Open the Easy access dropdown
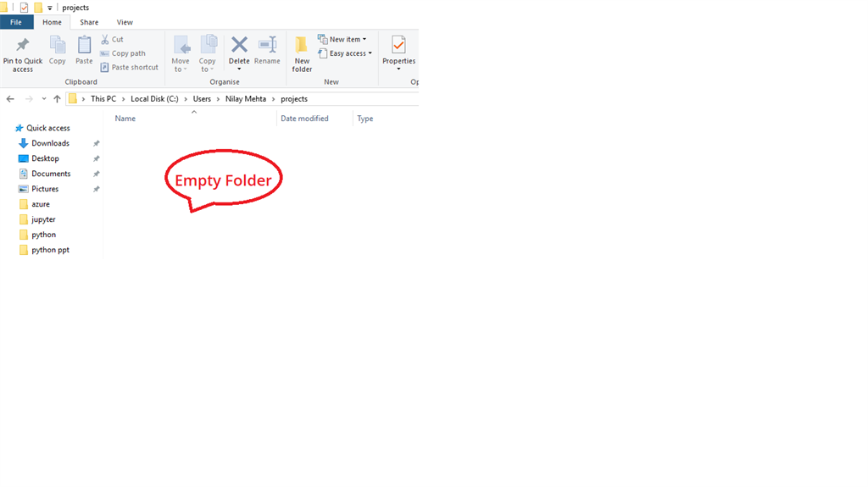This screenshot has width=868, height=487. pyautogui.click(x=345, y=53)
